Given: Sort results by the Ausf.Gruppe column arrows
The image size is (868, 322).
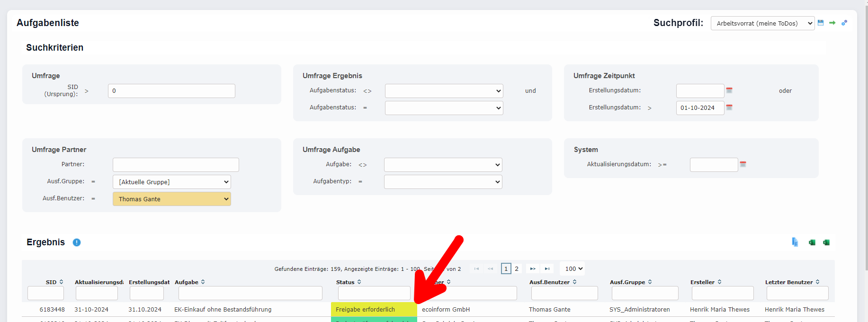Looking at the screenshot, I should click(x=650, y=282).
